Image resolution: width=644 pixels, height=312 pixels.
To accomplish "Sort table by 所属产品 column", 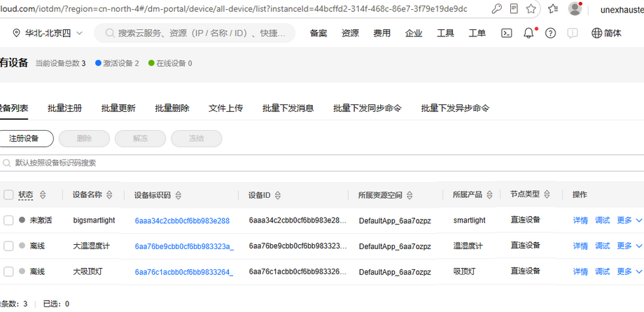I will point(489,195).
